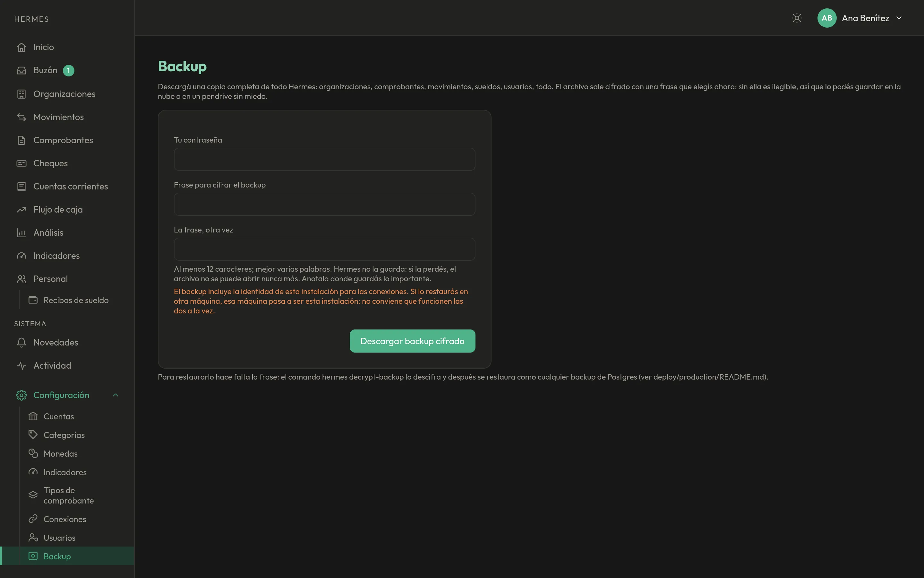
Task: Go to the Backup menu entry
Action: 67,556
